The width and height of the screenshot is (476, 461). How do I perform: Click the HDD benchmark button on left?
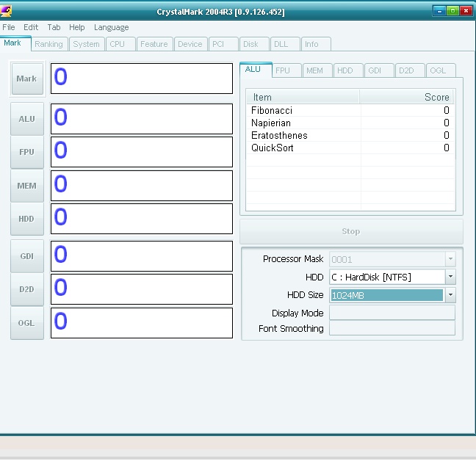[x=27, y=219]
